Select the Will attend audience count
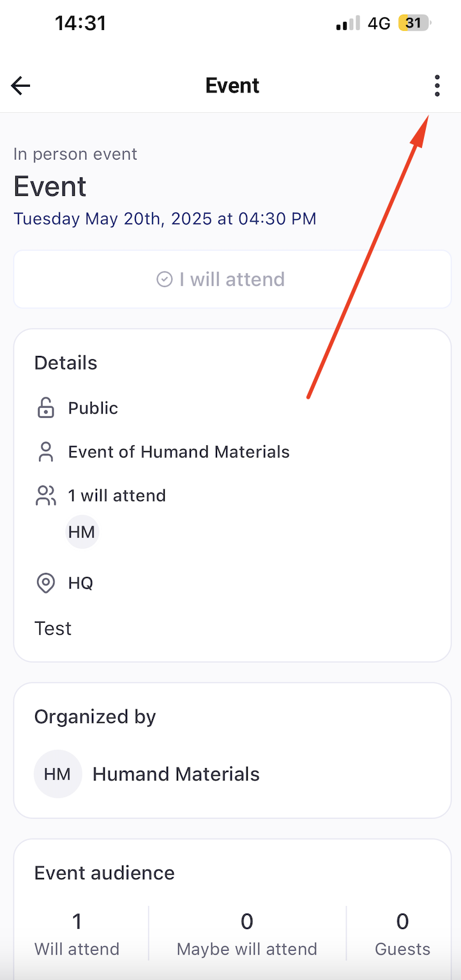Viewport: 461px width, 980px height. tap(77, 933)
